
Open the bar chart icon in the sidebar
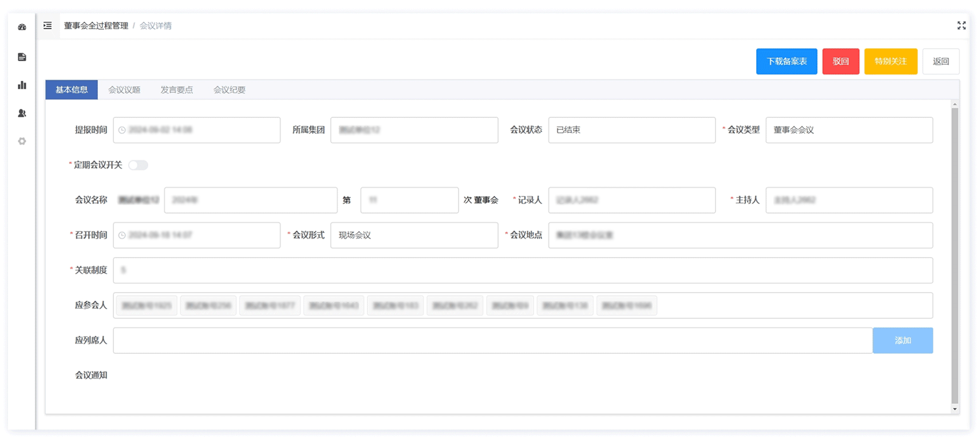coord(22,85)
